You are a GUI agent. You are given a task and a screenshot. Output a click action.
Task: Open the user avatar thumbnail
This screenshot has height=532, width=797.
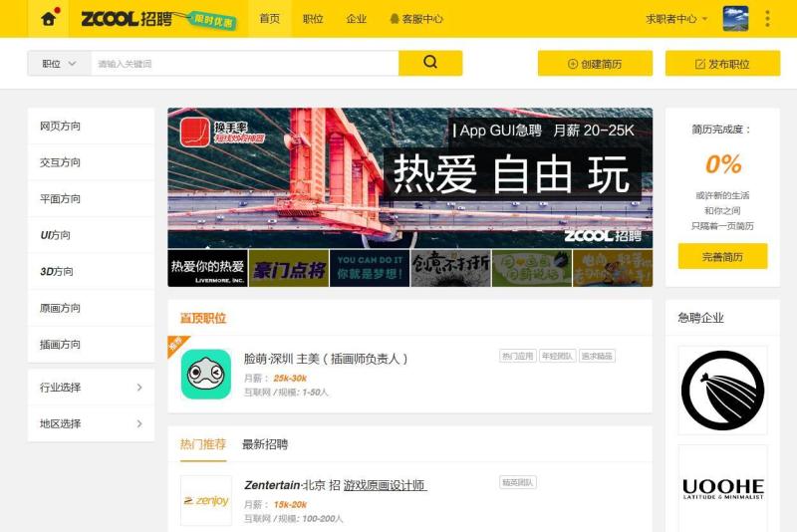coord(735,19)
